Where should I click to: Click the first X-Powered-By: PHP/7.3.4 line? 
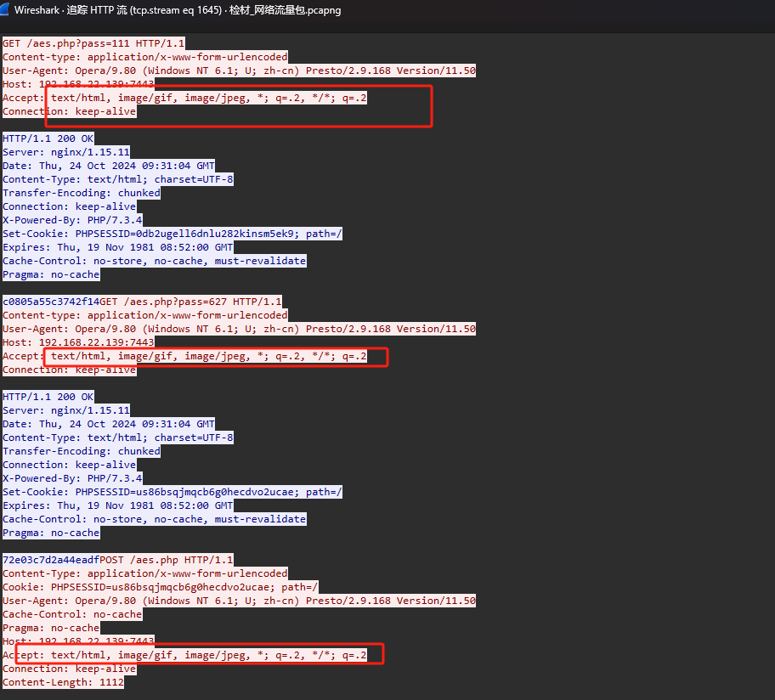(72, 220)
